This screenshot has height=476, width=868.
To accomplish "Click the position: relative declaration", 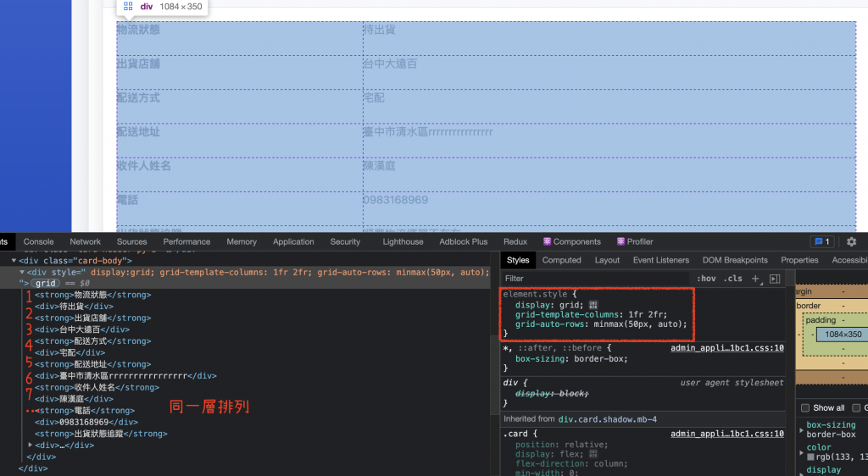I will [x=561, y=445].
